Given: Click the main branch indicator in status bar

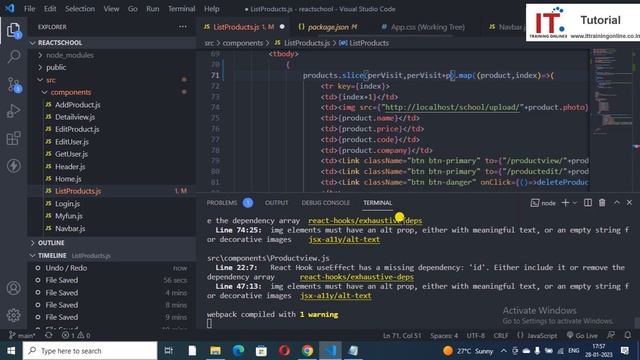Looking at the screenshot, I should pyautogui.click(x=22, y=336).
